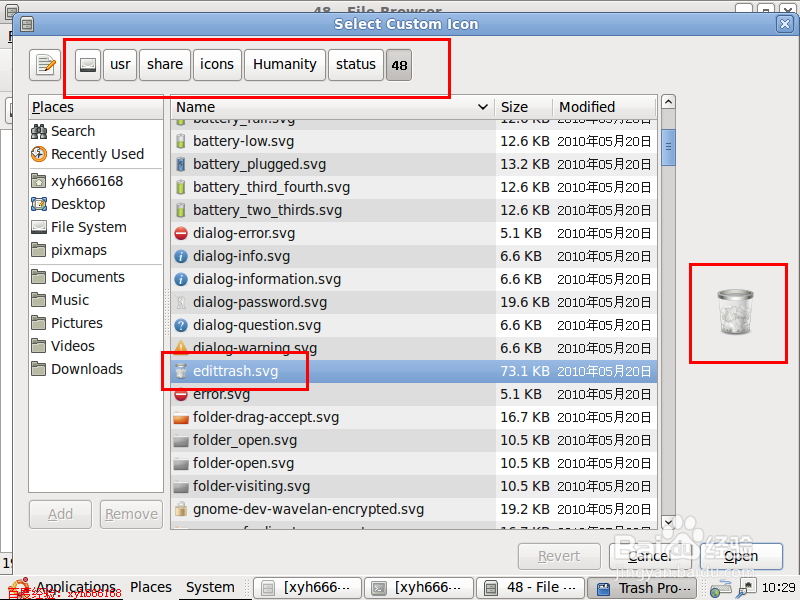Sort files by the Size column
The width and height of the screenshot is (800, 600).
coord(524,107)
